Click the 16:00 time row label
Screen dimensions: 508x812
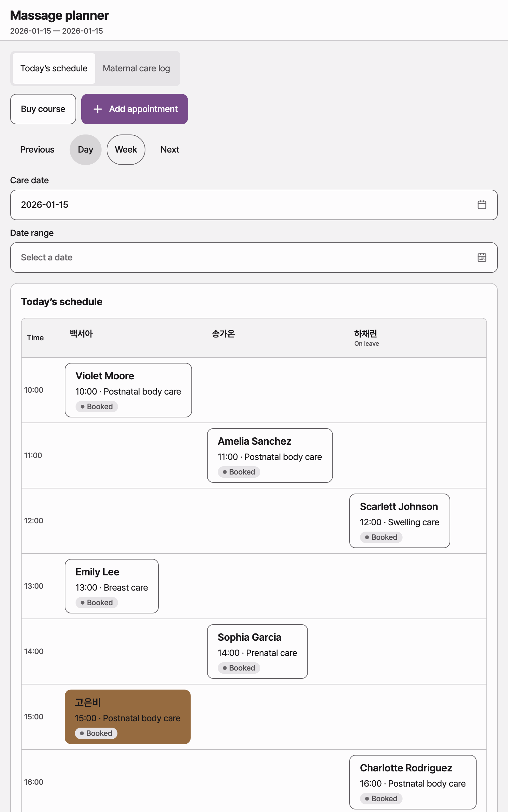click(34, 782)
